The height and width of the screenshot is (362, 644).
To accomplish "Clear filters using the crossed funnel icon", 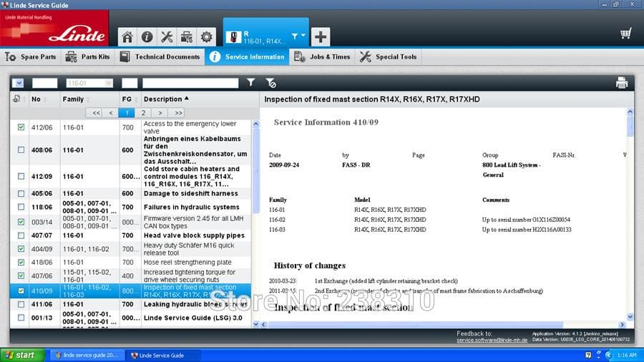I will pos(270,83).
